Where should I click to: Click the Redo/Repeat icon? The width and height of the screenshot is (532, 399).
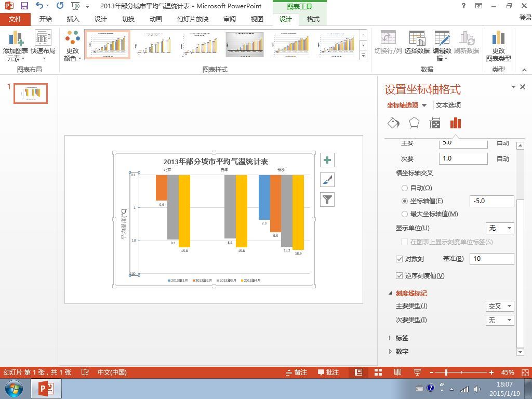(x=60, y=6)
